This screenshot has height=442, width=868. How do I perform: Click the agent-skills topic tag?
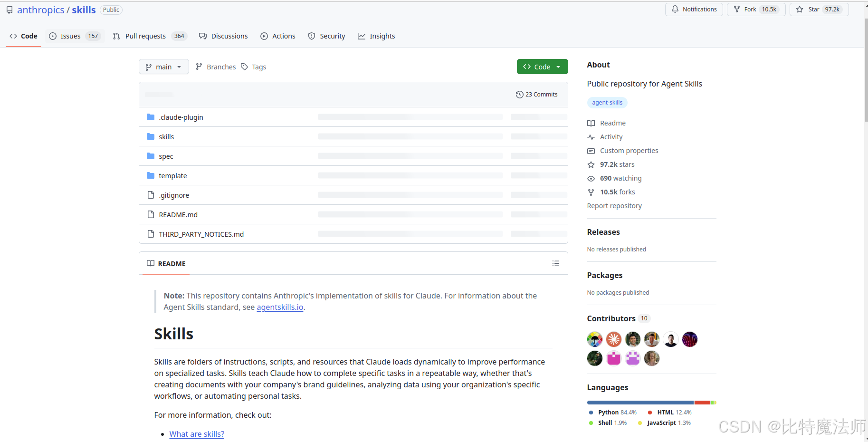607,103
